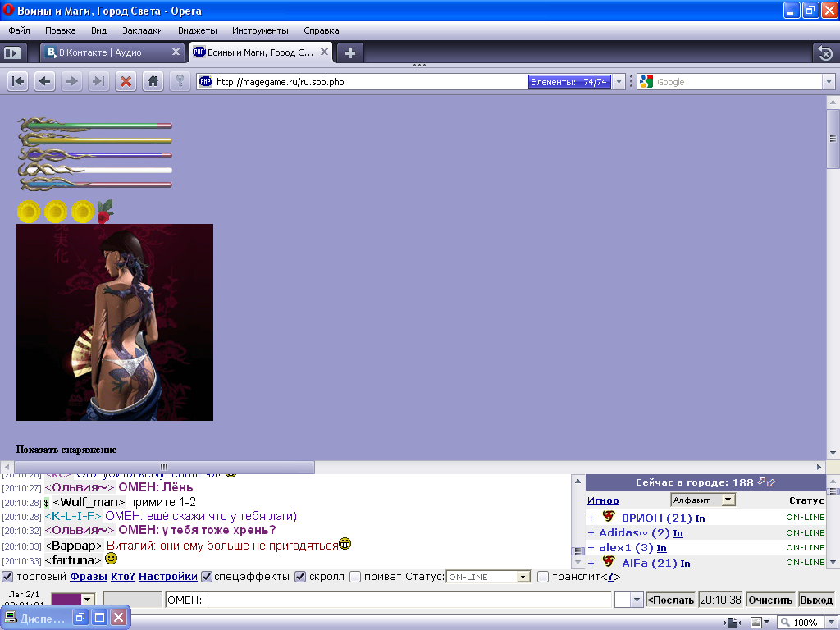Viewport: 840px width, 630px height.
Task: Toggle the торговый checkbox
Action: 7,577
